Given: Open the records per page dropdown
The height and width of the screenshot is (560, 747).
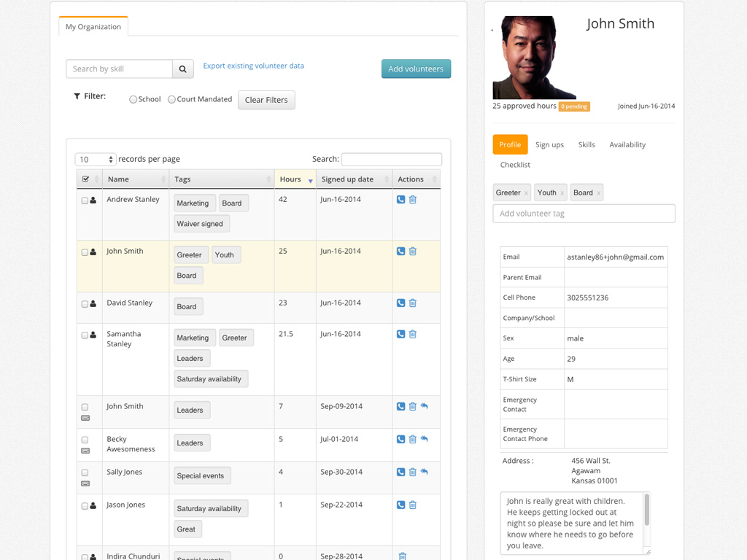Looking at the screenshot, I should coord(96,160).
